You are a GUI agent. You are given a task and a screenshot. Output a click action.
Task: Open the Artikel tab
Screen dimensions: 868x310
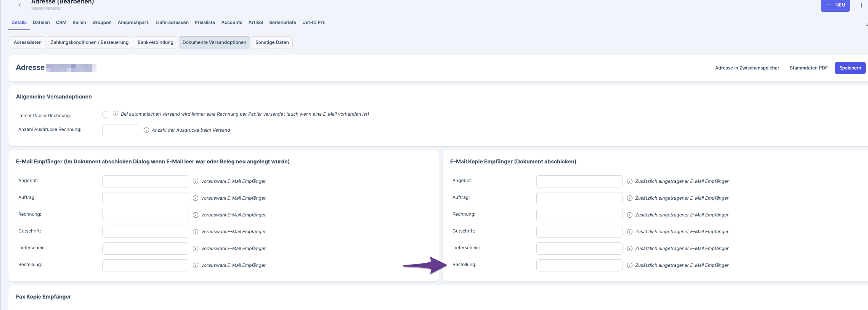click(256, 23)
